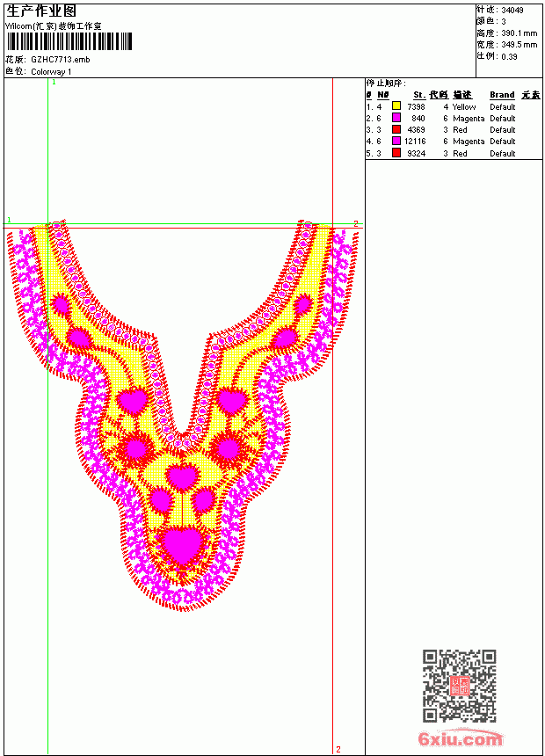Click the red swatch with 9324 stitches
The width and height of the screenshot is (545, 756).
click(x=396, y=153)
